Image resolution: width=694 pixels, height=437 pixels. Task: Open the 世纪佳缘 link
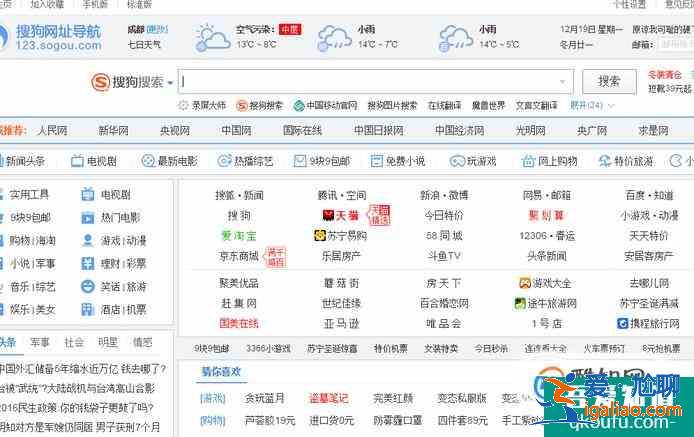click(341, 303)
